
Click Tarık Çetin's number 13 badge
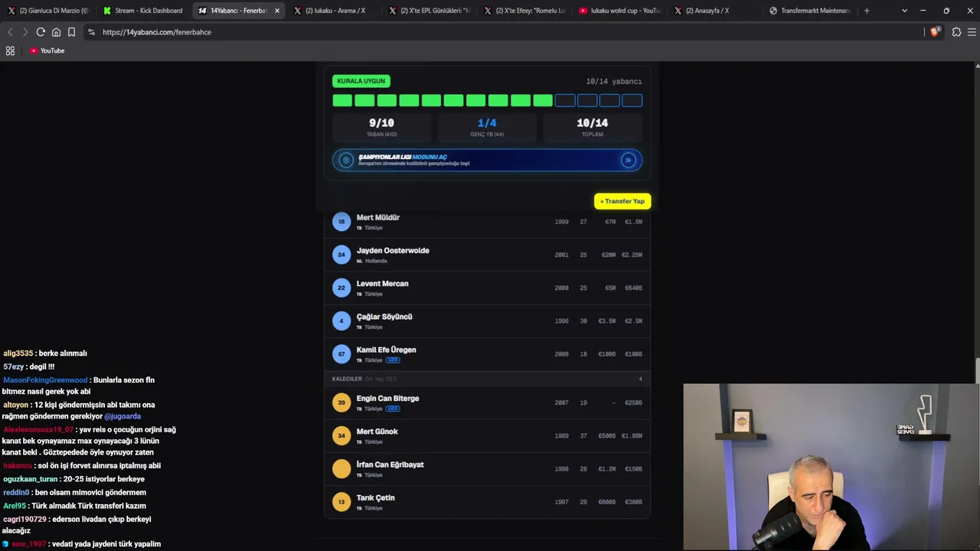341,502
